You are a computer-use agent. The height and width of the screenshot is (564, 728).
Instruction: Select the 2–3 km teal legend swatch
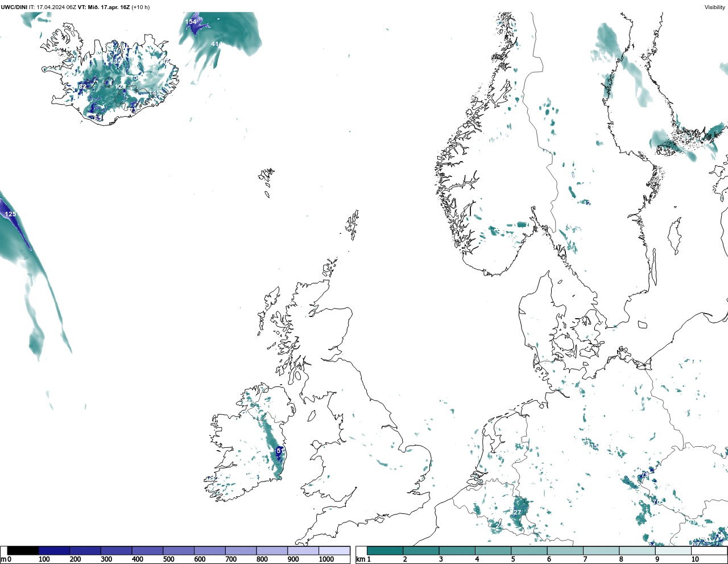click(x=421, y=551)
